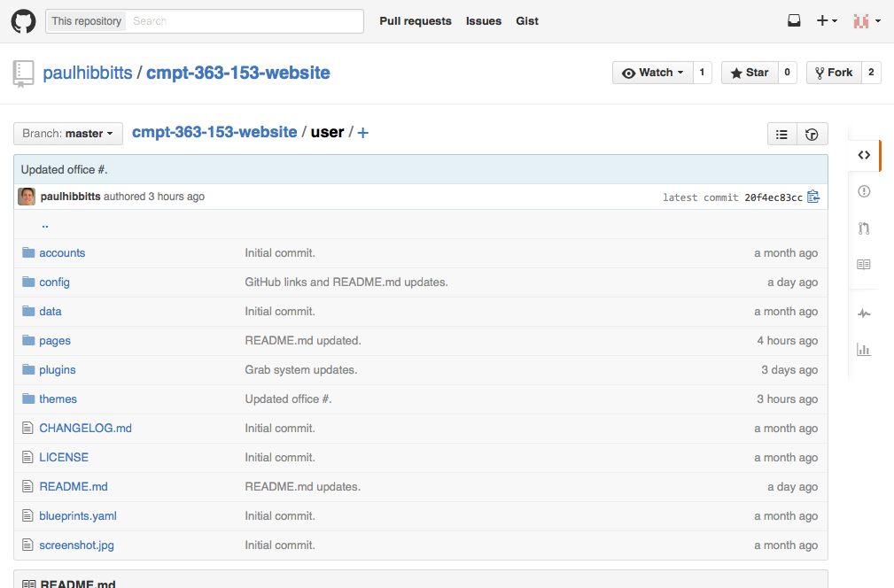This screenshot has height=588, width=894.
Task: Copy the commit SHA with clipboard icon
Action: pos(813,197)
